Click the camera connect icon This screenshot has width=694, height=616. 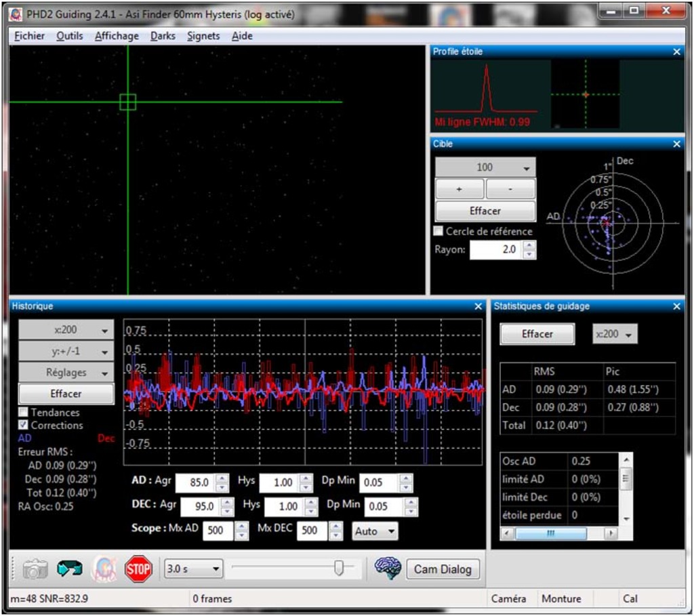pos(35,569)
